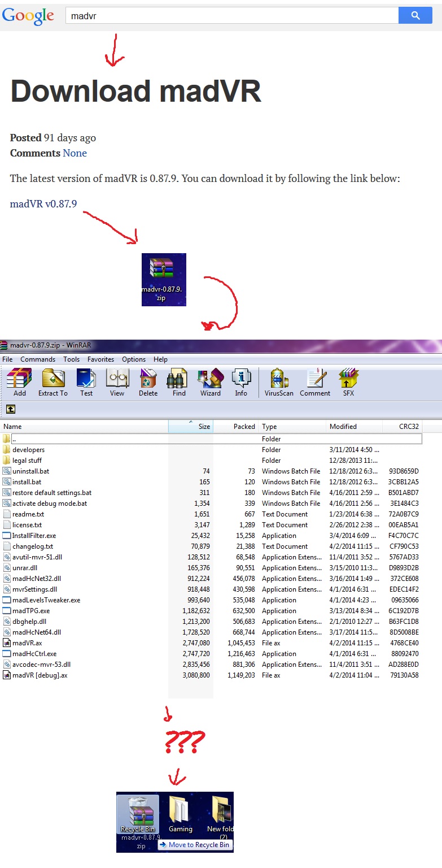Select madHcNet64.dll
This screenshot has width=442, height=868.
tap(211, 632)
